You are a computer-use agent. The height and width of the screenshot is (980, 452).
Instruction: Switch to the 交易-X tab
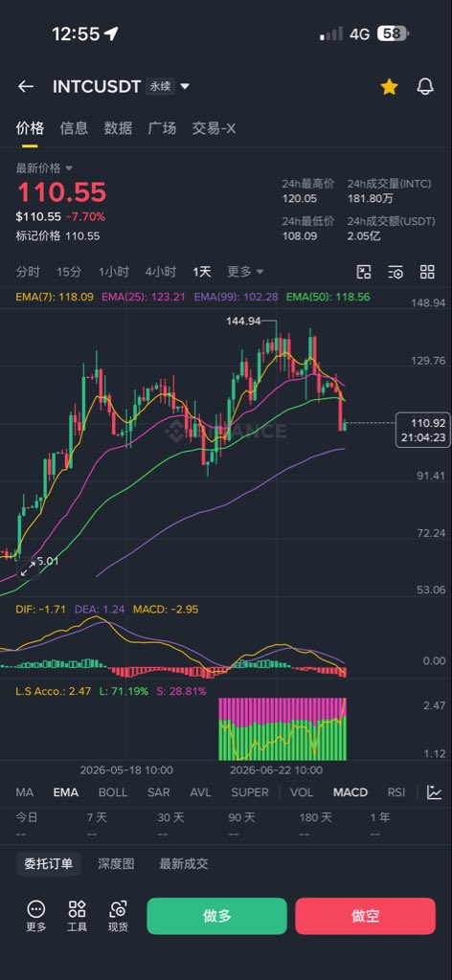[214, 128]
